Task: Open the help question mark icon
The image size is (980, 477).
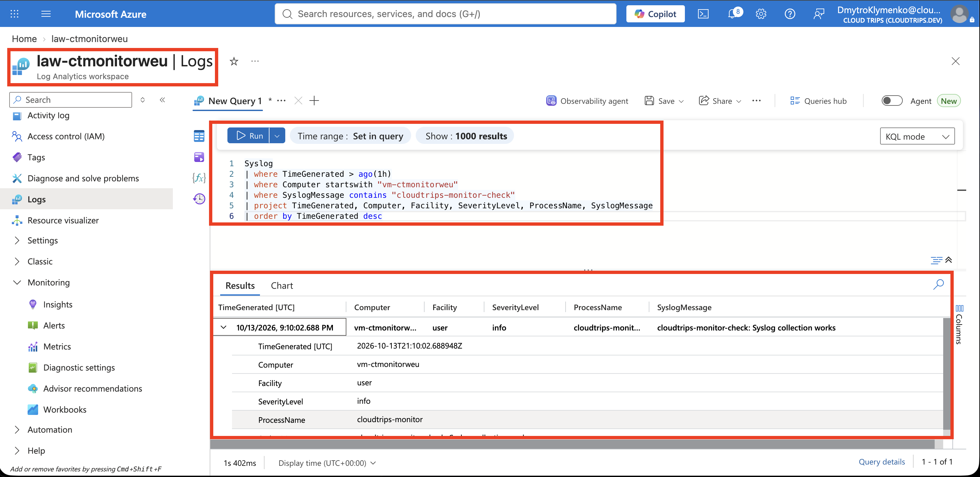Action: (x=790, y=14)
